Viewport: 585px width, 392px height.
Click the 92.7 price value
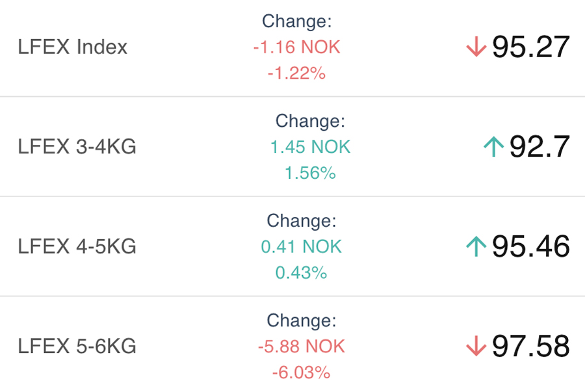tap(539, 147)
